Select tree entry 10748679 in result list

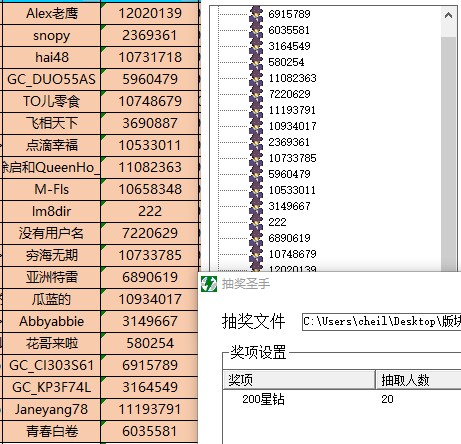coord(292,254)
